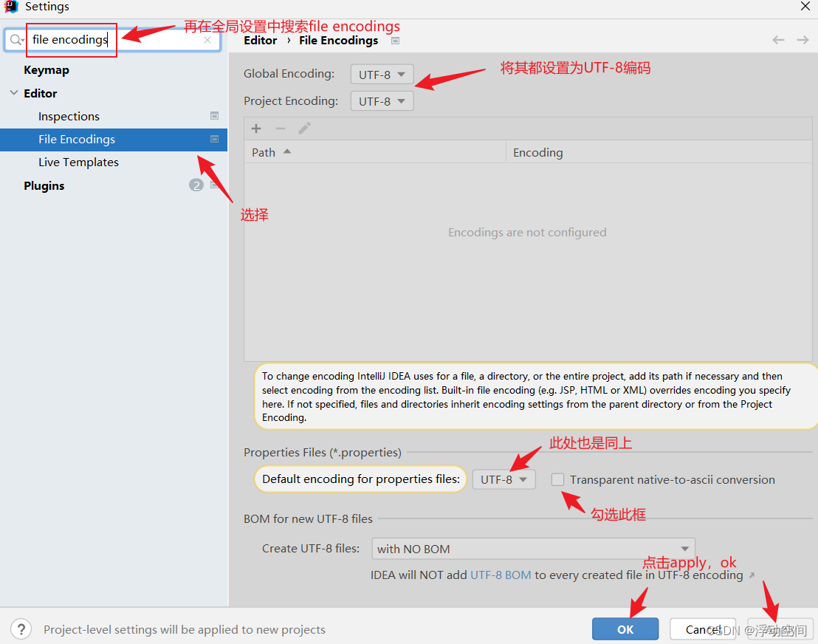Open the help question mark button
The image size is (818, 644).
coord(21,629)
